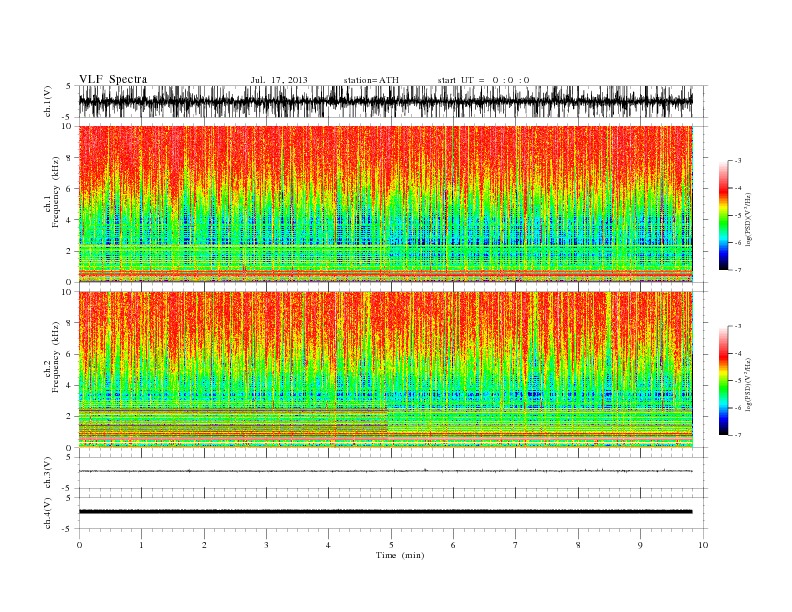This screenshot has height=612, width=792.
Task: Click the 'VLF Spectra' plot title
Action: (x=113, y=79)
